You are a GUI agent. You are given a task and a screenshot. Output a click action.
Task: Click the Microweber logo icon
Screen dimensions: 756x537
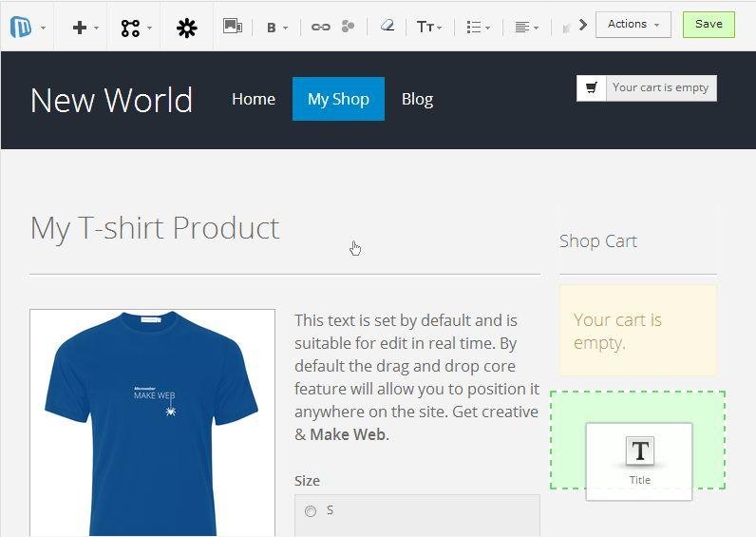pos(21,27)
